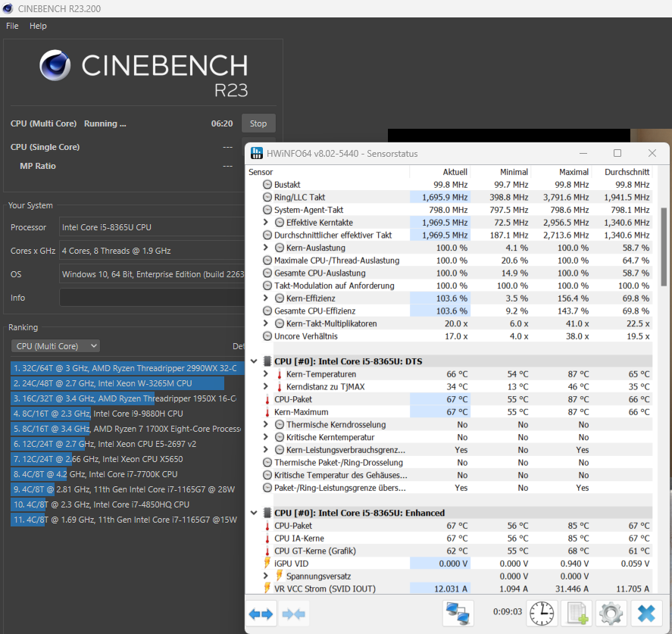Click the VR VCC Strom lightning icon

(x=267, y=588)
